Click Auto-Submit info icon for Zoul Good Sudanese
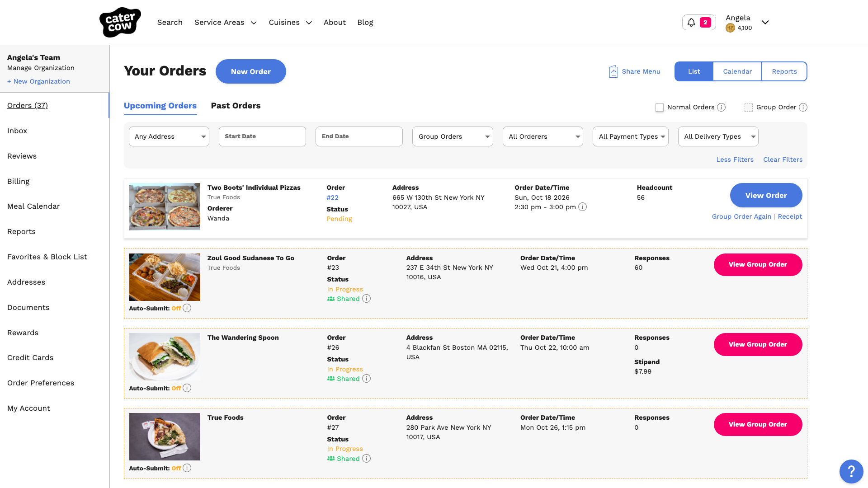Screen dimensions: 868x488 (x=187, y=308)
